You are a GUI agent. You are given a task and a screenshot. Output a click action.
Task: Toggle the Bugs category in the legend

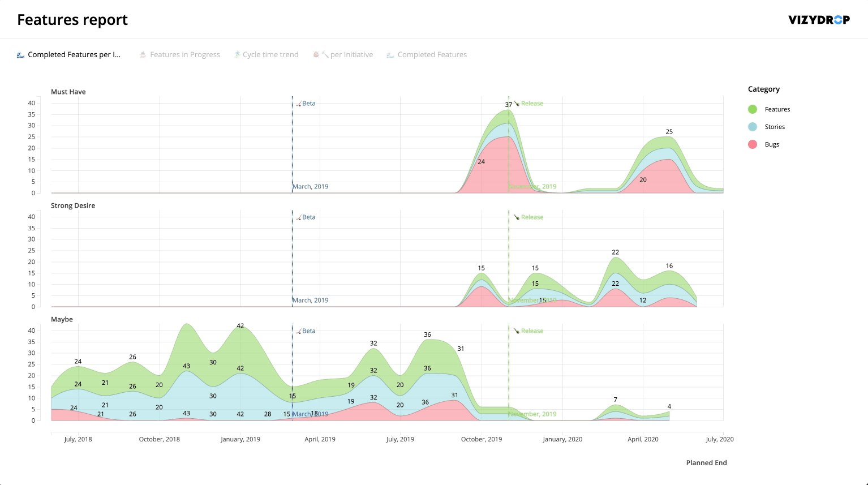771,144
